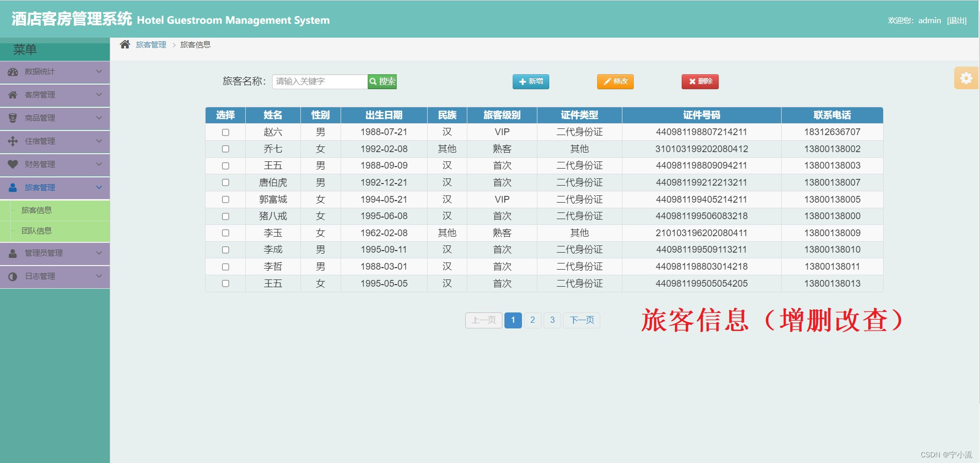Click the admin username text

point(930,21)
